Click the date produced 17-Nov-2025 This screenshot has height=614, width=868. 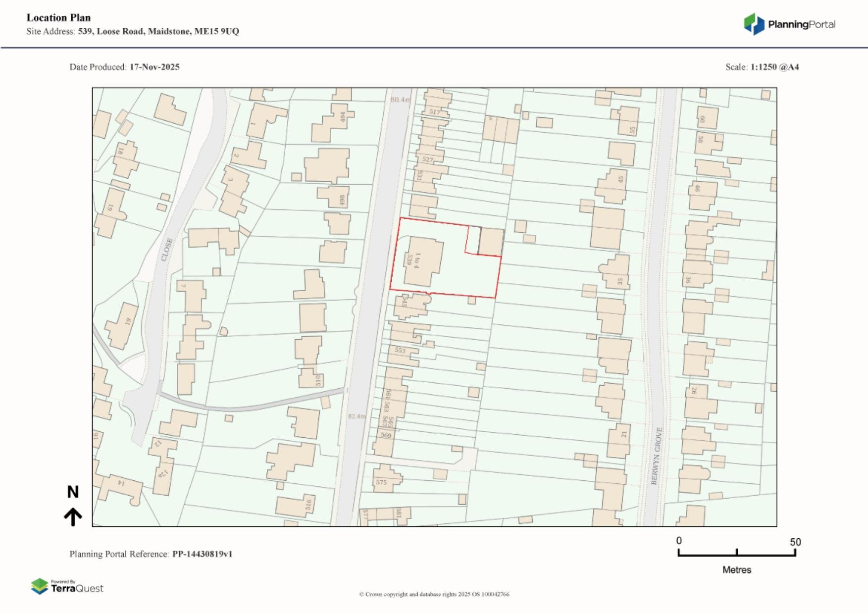[154, 67]
